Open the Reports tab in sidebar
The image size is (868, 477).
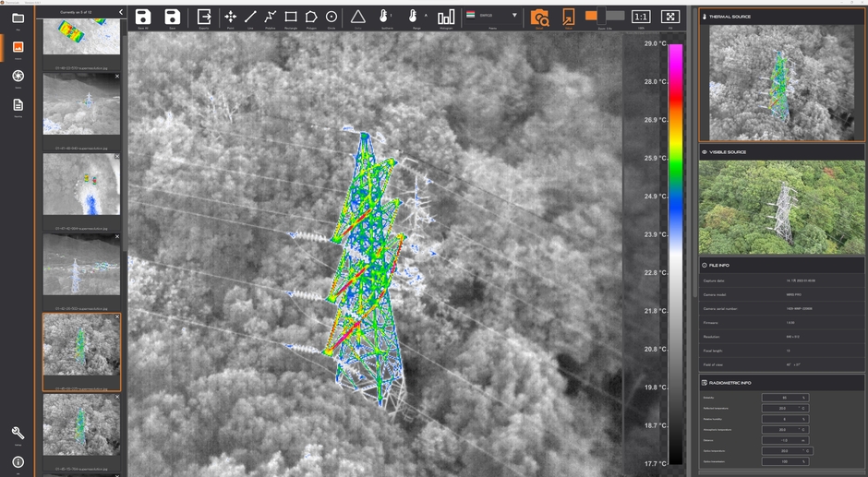(x=18, y=106)
